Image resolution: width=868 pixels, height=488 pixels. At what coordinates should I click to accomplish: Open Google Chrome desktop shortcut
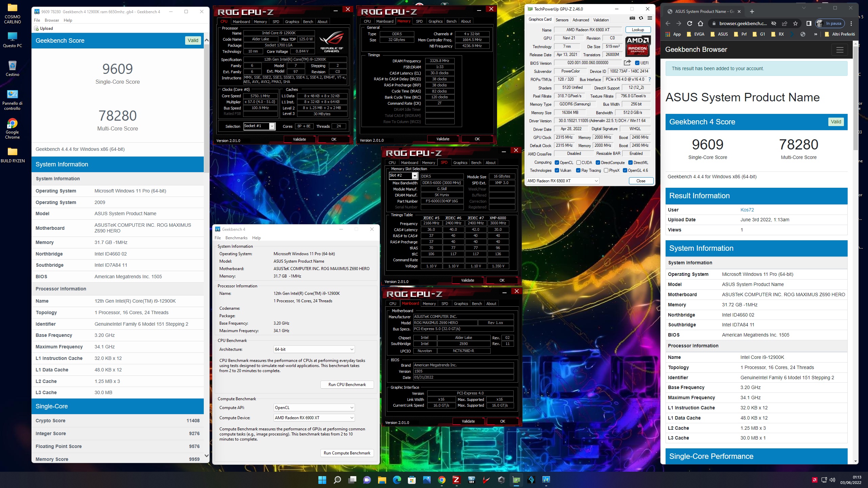[13, 129]
